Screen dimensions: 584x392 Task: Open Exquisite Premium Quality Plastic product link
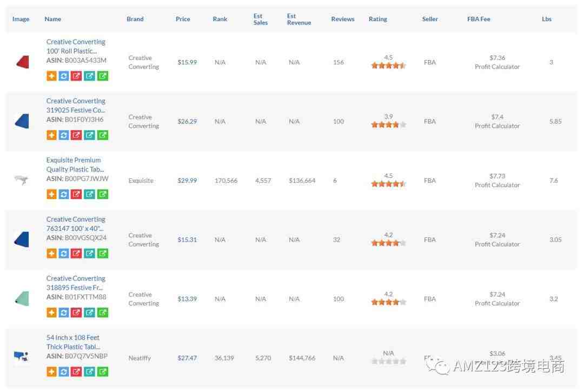click(x=75, y=165)
